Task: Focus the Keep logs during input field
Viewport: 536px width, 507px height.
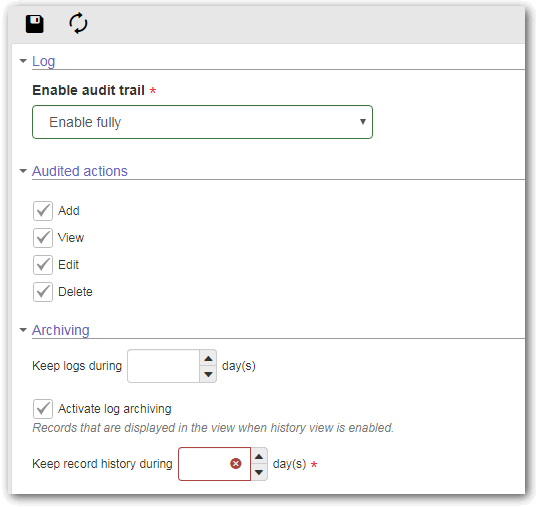Action: click(163, 366)
